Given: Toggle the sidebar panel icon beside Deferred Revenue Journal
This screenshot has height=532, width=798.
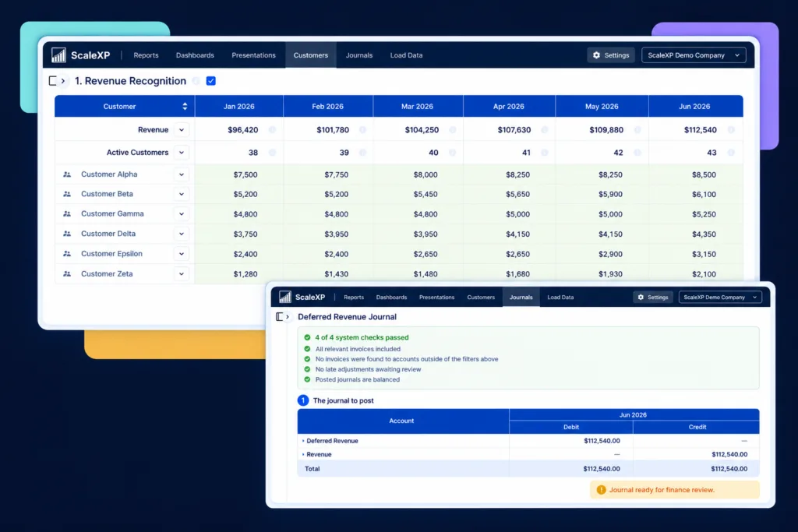Looking at the screenshot, I should 279,317.
